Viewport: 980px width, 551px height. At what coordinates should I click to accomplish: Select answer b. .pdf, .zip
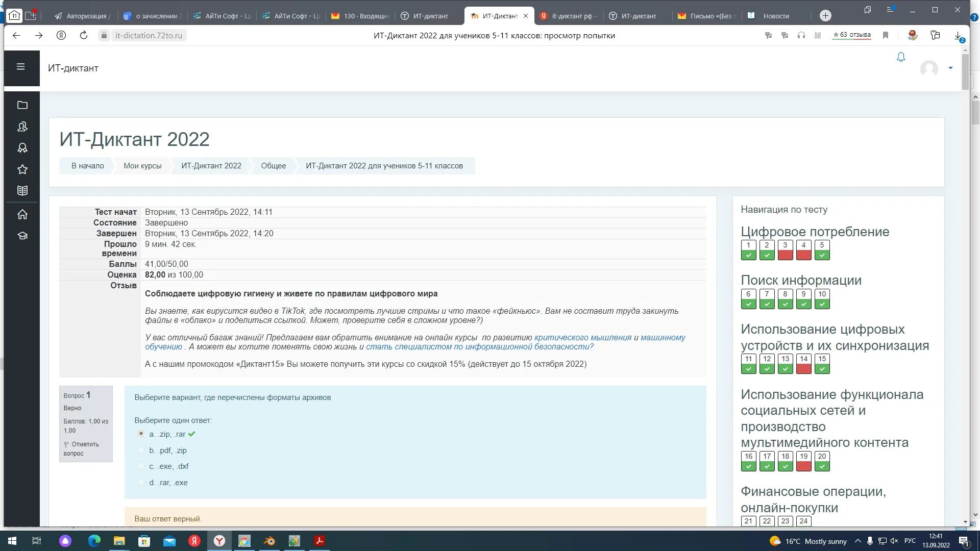pyautogui.click(x=141, y=450)
